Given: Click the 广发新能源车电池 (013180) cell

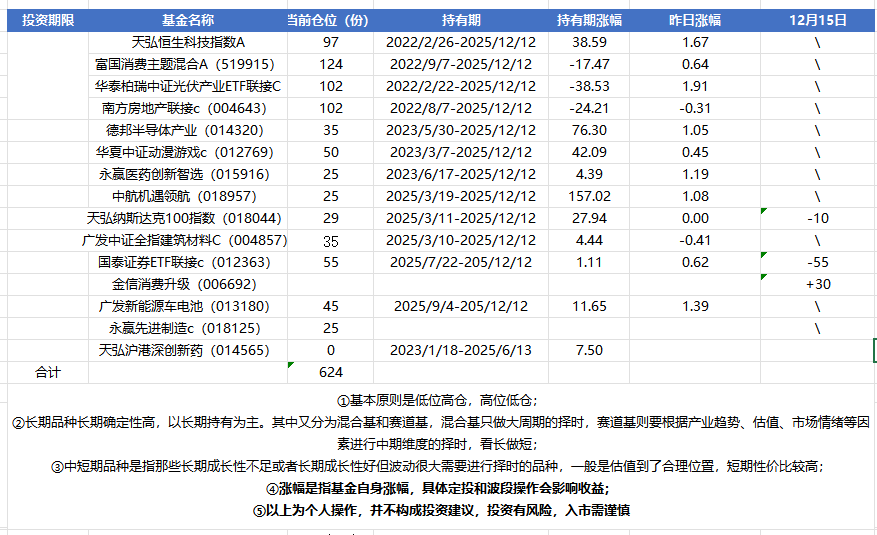Looking at the screenshot, I should point(188,306).
